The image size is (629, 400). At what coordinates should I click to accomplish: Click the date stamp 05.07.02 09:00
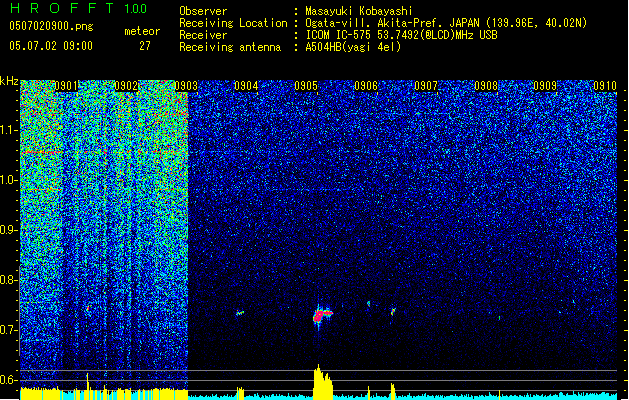(51, 46)
